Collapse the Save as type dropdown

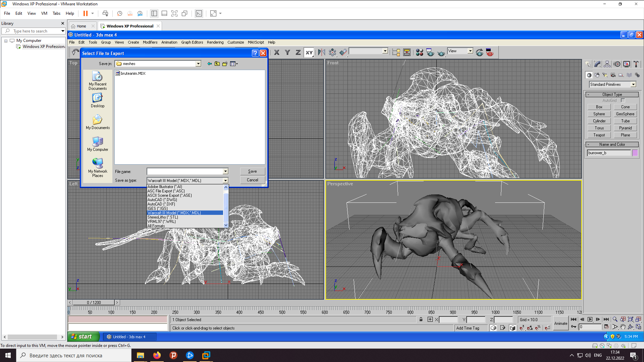pyautogui.click(x=225, y=180)
